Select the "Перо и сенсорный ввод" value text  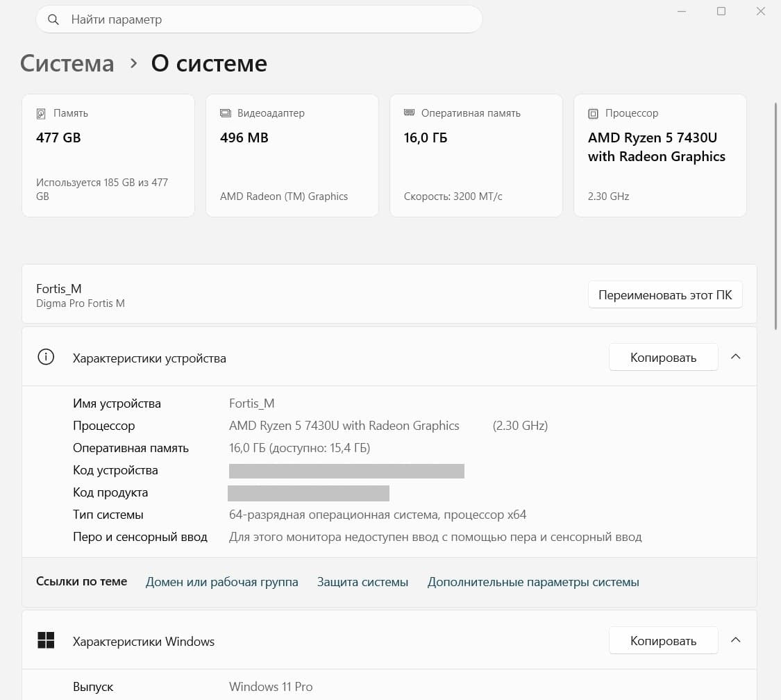(x=435, y=537)
